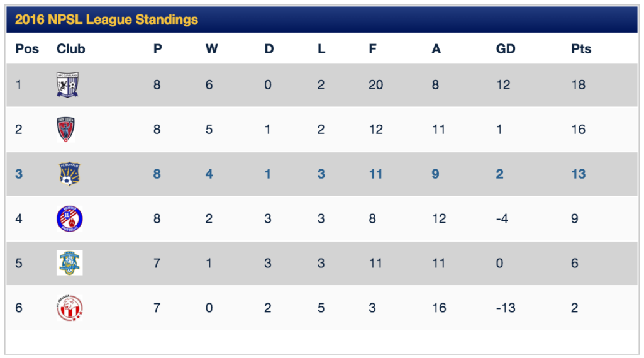Image resolution: width=644 pixels, height=358 pixels.
Task: Click the Pts column header
Action: 580,49
